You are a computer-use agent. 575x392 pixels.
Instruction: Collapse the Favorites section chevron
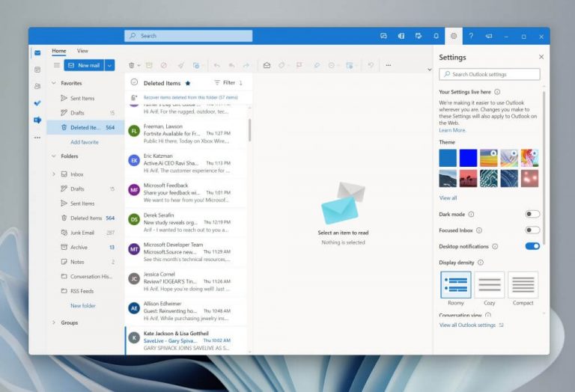tap(54, 83)
